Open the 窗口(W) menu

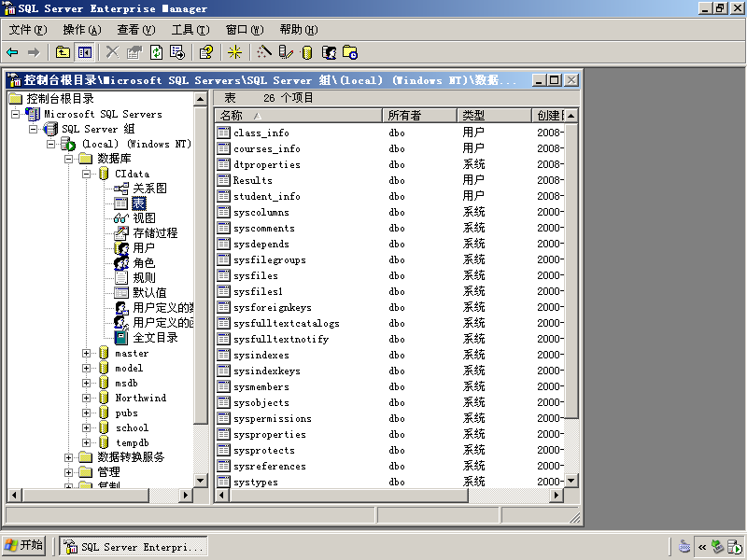(x=245, y=30)
